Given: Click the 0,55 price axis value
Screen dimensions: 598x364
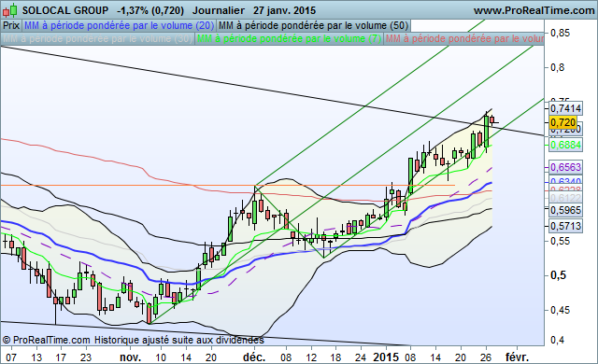Looking at the screenshot, I should (560, 241).
